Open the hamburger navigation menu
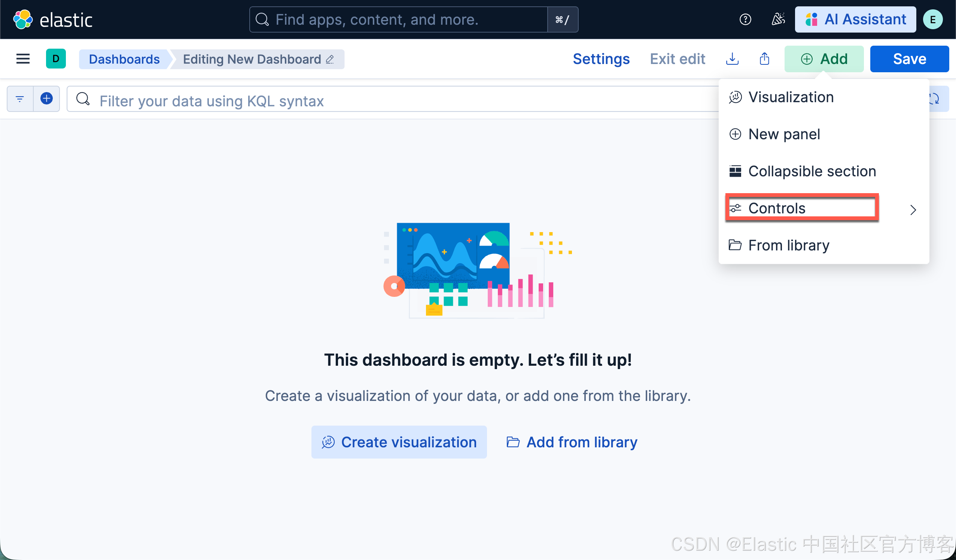Viewport: 956px width, 560px height. coord(23,59)
